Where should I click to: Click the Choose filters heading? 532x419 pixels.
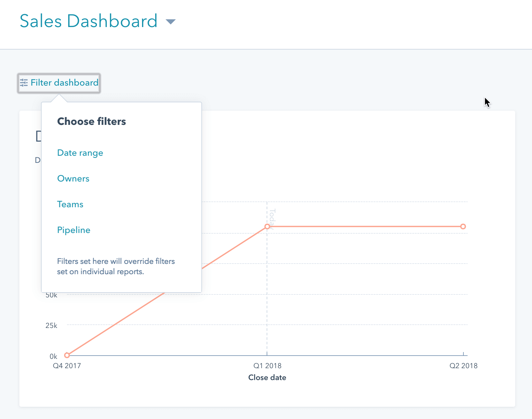click(x=91, y=121)
